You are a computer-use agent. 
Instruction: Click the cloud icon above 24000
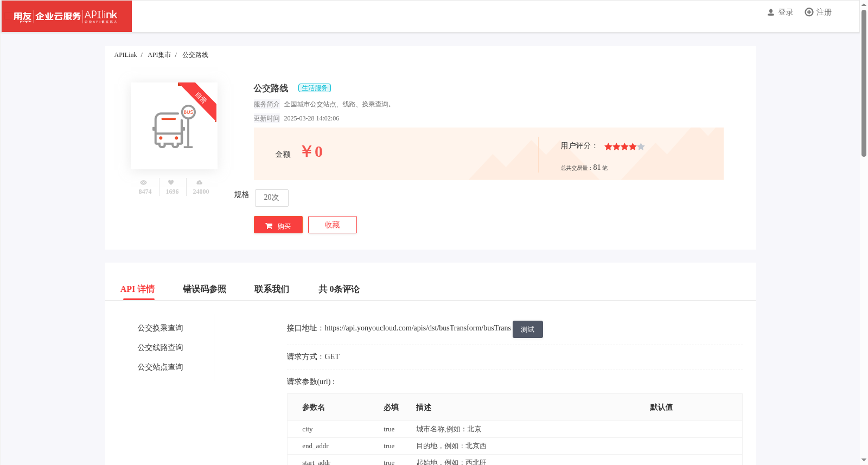tap(199, 182)
